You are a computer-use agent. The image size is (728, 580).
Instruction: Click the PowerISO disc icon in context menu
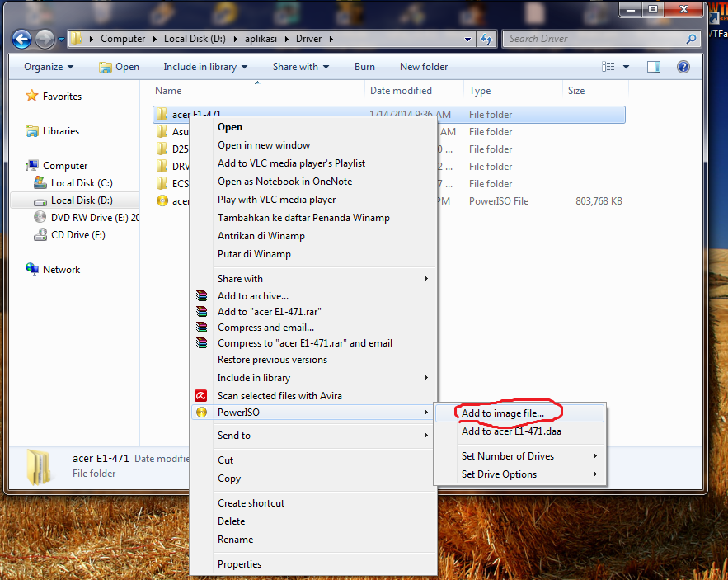point(201,412)
